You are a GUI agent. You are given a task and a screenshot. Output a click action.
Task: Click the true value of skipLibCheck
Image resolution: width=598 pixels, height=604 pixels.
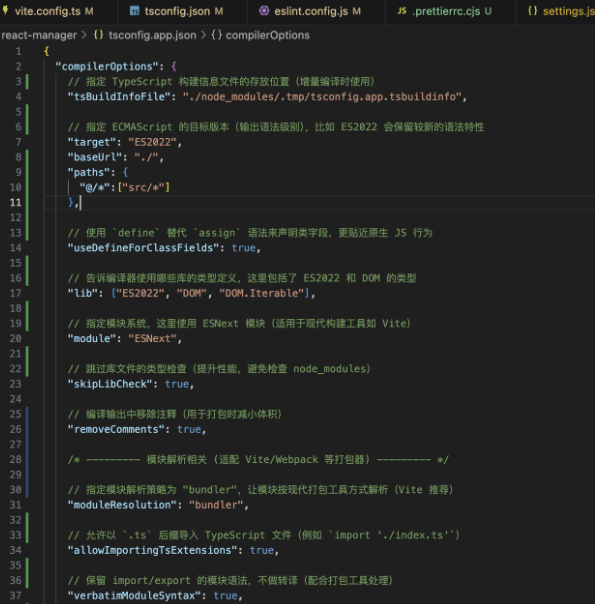pyautogui.click(x=177, y=384)
